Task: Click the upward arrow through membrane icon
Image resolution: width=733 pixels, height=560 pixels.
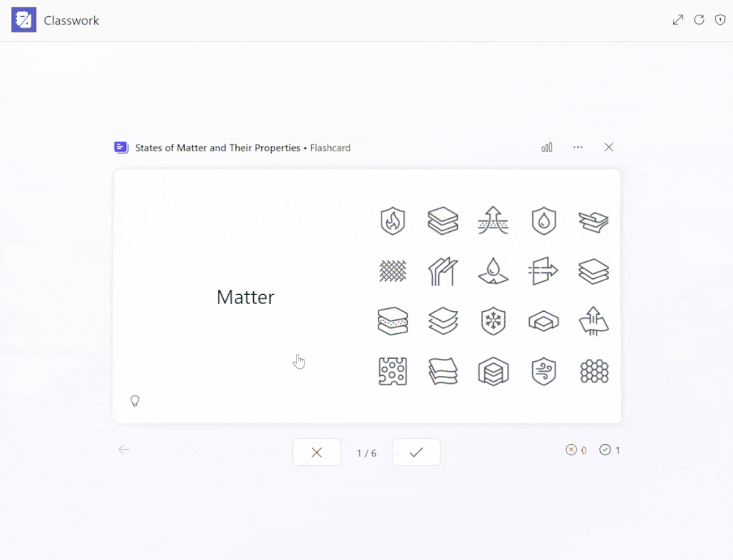Action: pos(493,220)
